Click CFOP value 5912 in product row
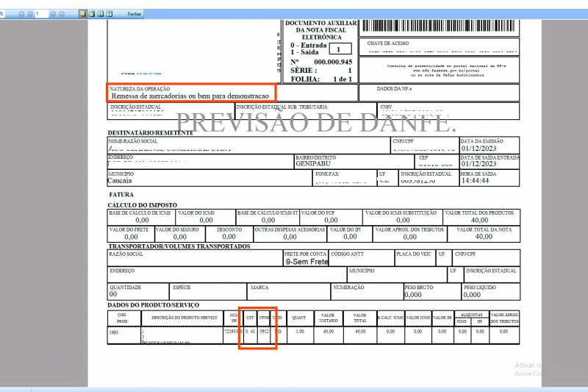 (265, 332)
